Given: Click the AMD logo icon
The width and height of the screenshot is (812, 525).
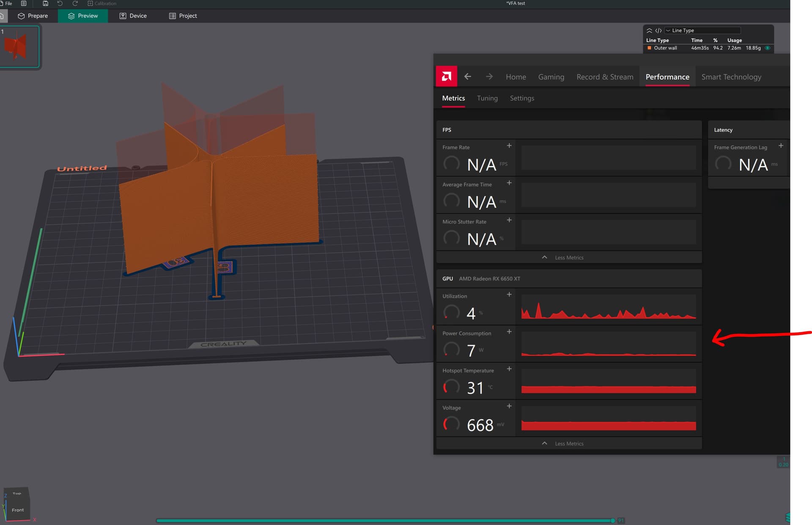Looking at the screenshot, I should 446,77.
